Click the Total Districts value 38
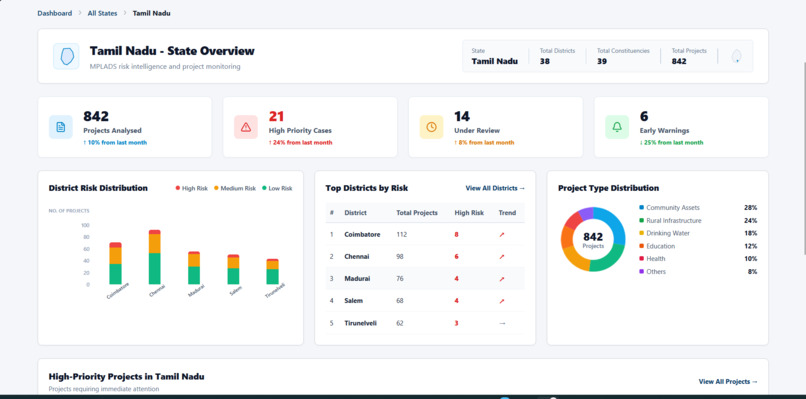806x399 pixels. pyautogui.click(x=545, y=61)
